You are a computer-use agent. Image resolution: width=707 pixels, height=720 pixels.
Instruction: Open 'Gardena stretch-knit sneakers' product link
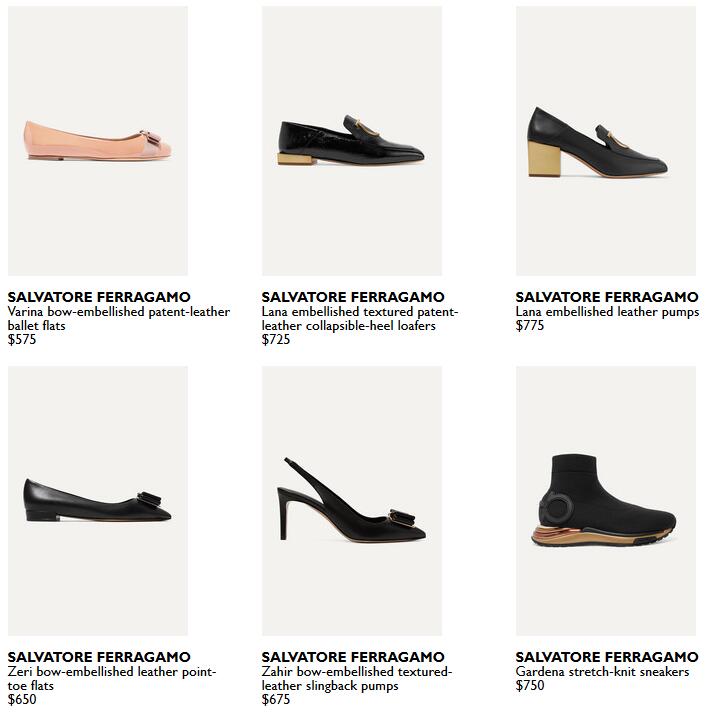pos(602,672)
